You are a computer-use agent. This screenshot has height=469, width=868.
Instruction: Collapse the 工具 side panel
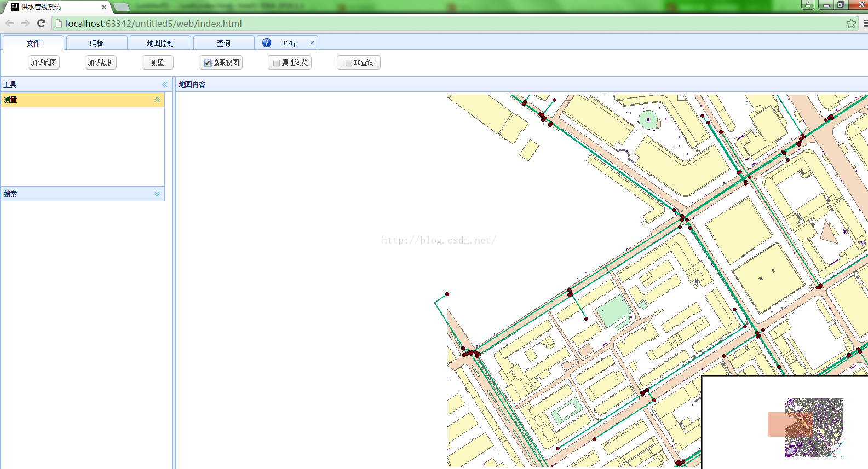[x=164, y=84]
